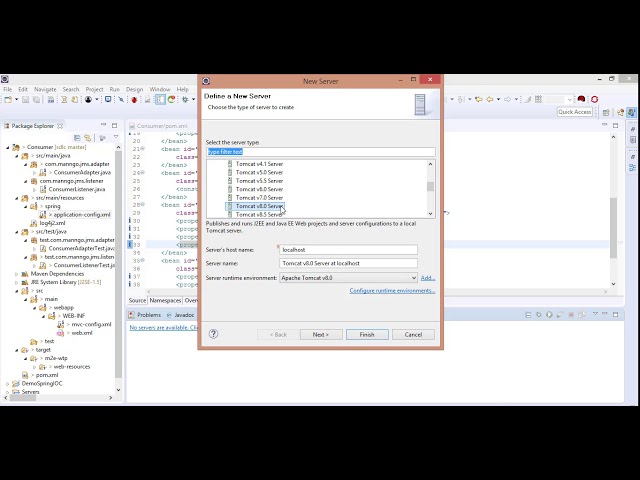The height and width of the screenshot is (480, 640).
Task: Click the Add... runtime link
Action: coord(428,278)
